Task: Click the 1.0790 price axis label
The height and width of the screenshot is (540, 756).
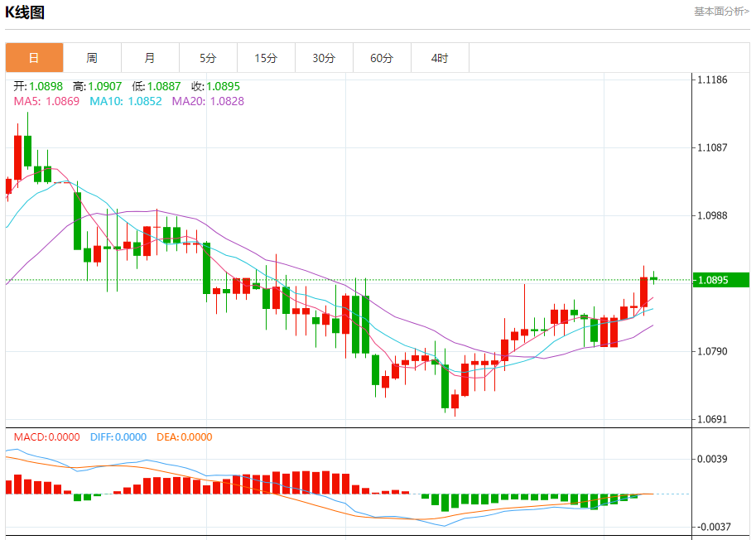Action: point(712,351)
